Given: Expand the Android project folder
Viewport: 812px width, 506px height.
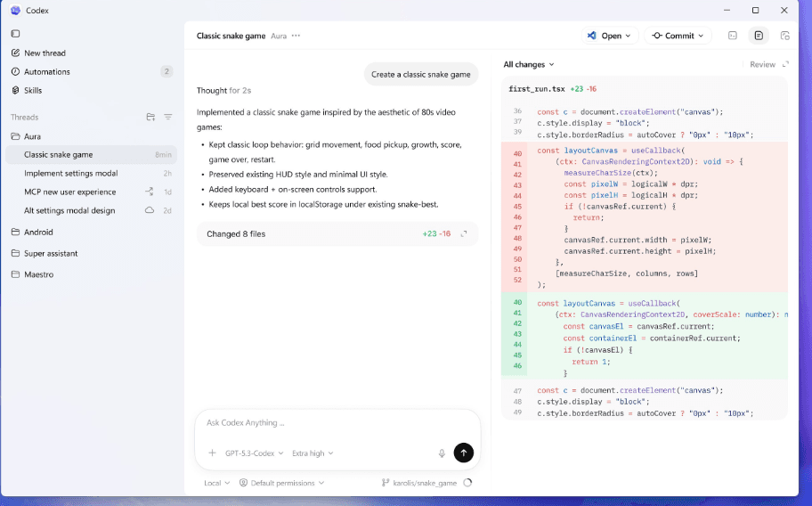Looking at the screenshot, I should point(32,232).
